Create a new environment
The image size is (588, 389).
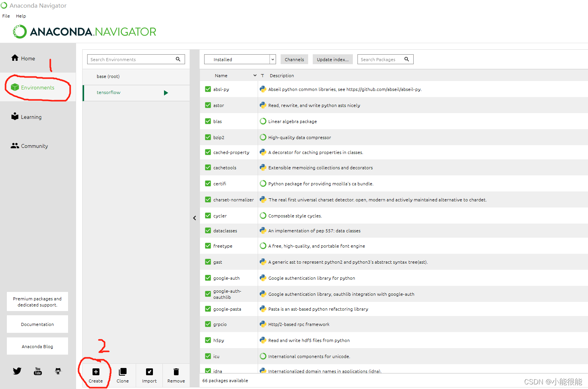[96, 375]
